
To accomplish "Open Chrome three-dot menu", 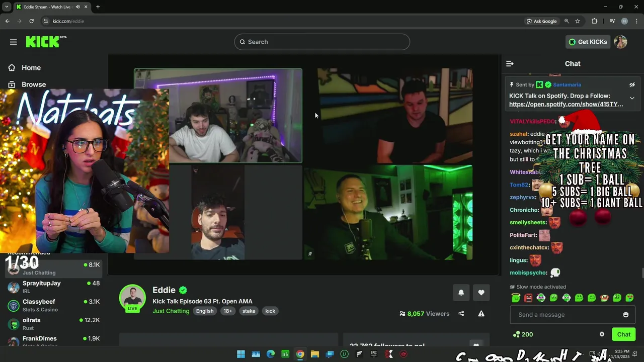I will coord(636,21).
